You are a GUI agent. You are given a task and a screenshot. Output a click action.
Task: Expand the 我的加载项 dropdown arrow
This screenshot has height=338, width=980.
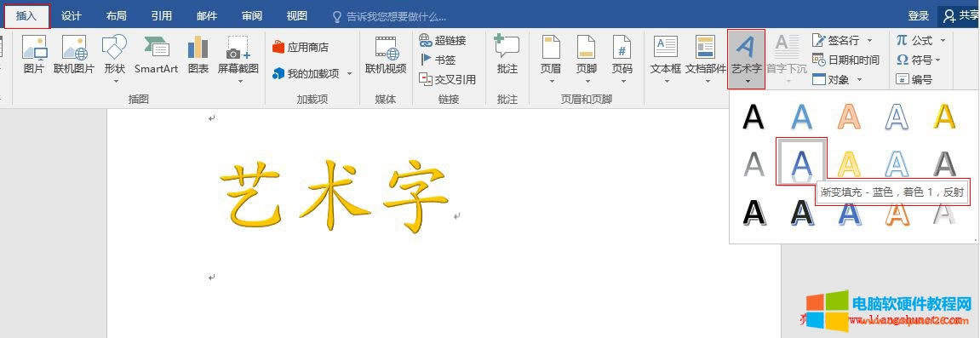pos(349,74)
